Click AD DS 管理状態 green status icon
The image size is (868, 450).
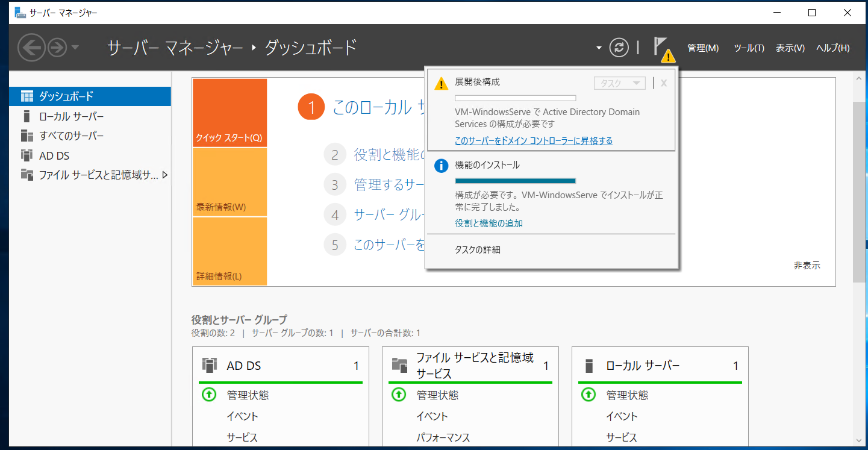tap(208, 395)
